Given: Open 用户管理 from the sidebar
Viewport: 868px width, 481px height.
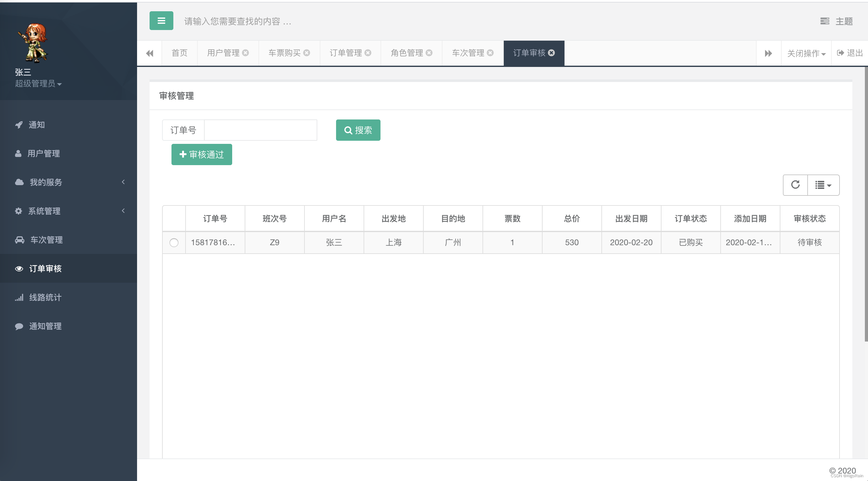Looking at the screenshot, I should point(43,154).
